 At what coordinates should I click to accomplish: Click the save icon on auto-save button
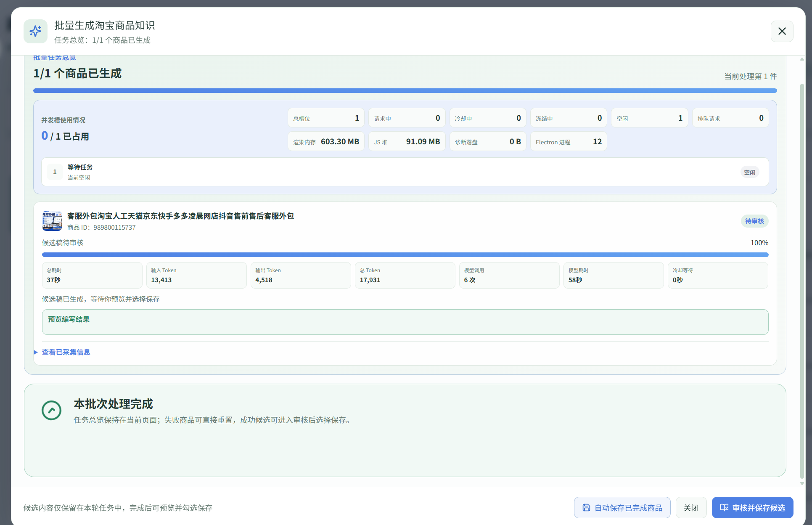point(586,508)
